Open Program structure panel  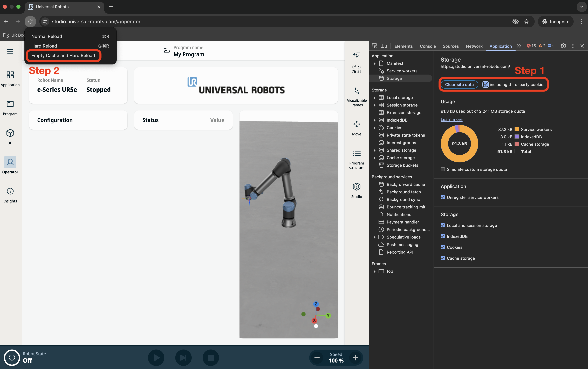pos(356,153)
